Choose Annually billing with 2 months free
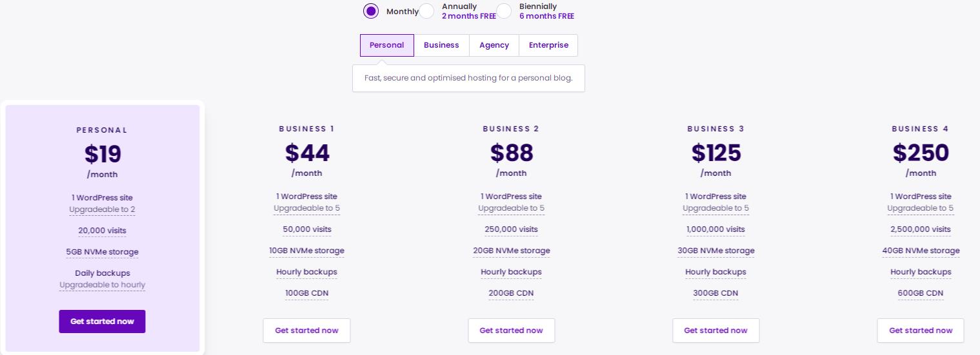This screenshot has width=980, height=355. click(x=427, y=11)
